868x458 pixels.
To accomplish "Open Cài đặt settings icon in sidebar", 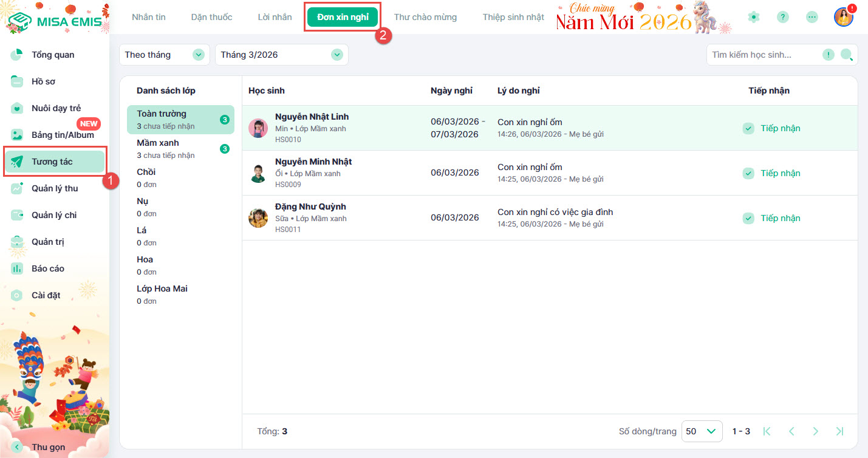I will pos(18,295).
